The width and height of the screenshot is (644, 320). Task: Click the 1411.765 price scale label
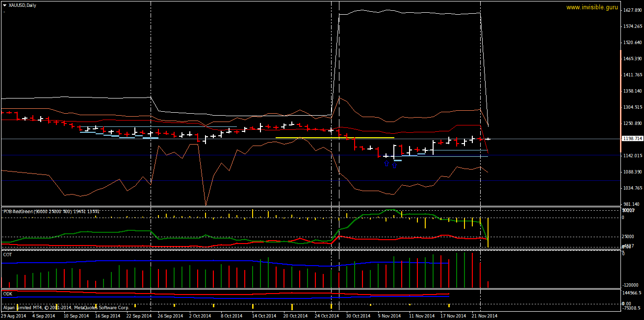633,75
